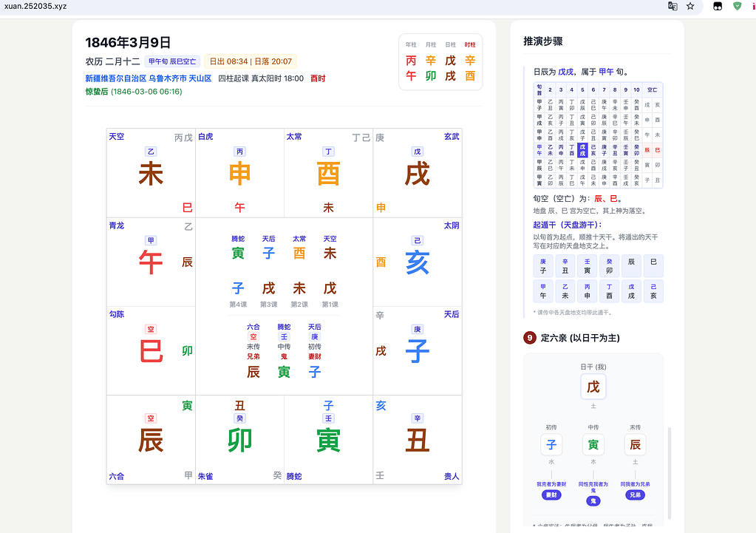Click the 第1课 label in center
756x533 pixels.
(330, 305)
